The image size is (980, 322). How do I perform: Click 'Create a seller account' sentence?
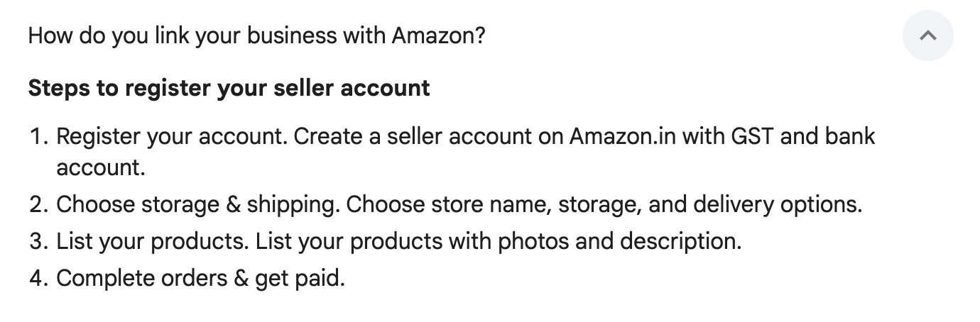point(415,135)
